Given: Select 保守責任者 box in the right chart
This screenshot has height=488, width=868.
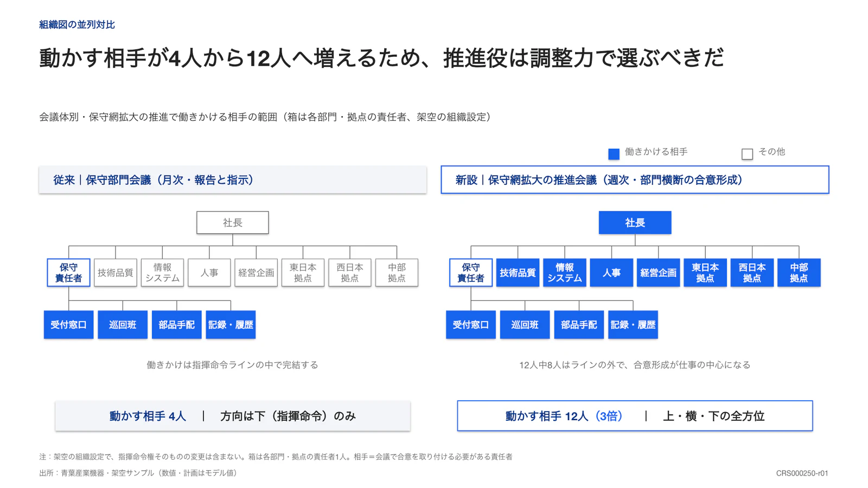Looking at the screenshot, I should [471, 273].
